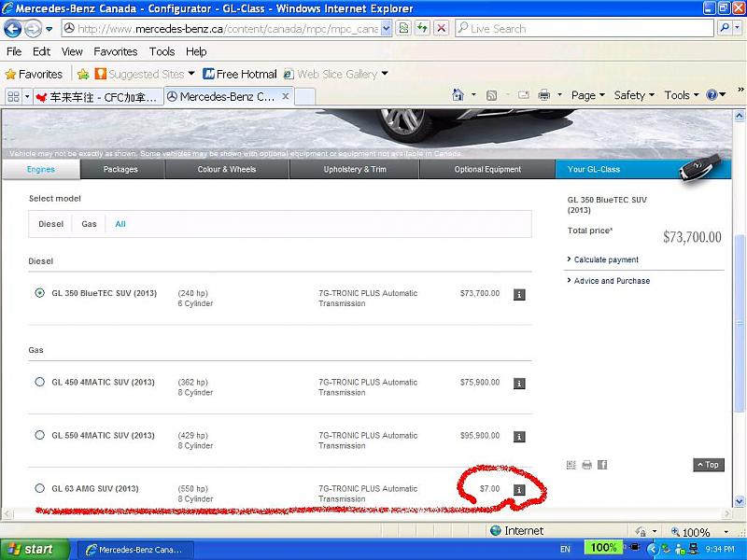Open the Page menu dropdown
The width and height of the screenshot is (747, 560).
pos(588,95)
